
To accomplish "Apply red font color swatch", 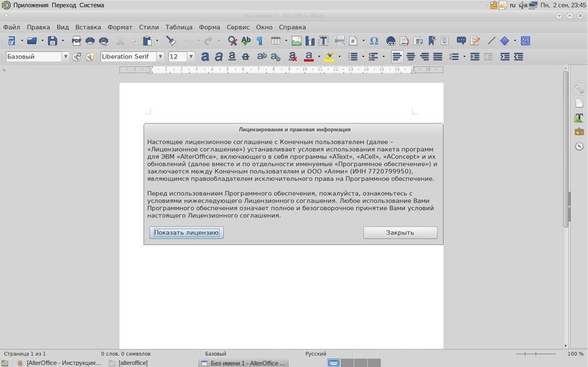I will [x=308, y=56].
